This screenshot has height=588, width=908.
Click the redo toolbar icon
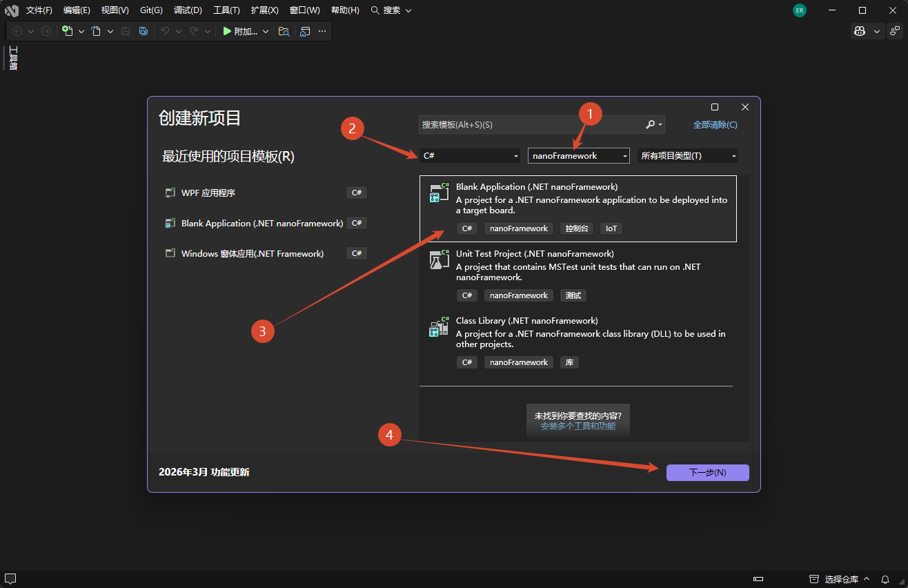(194, 31)
